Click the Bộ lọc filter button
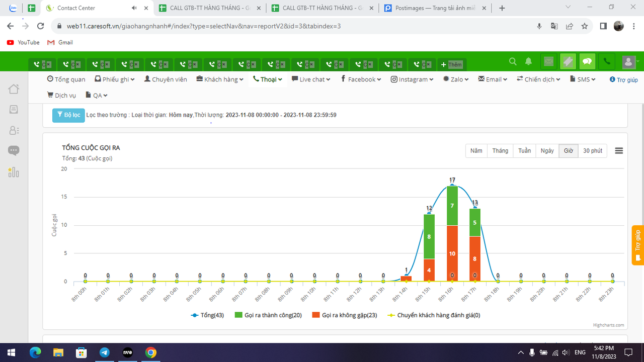 click(x=68, y=115)
